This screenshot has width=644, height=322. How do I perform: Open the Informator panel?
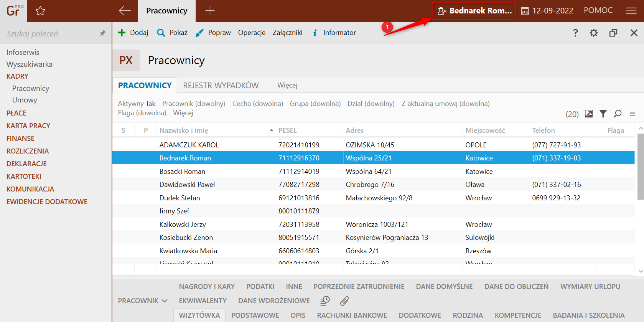pos(334,33)
